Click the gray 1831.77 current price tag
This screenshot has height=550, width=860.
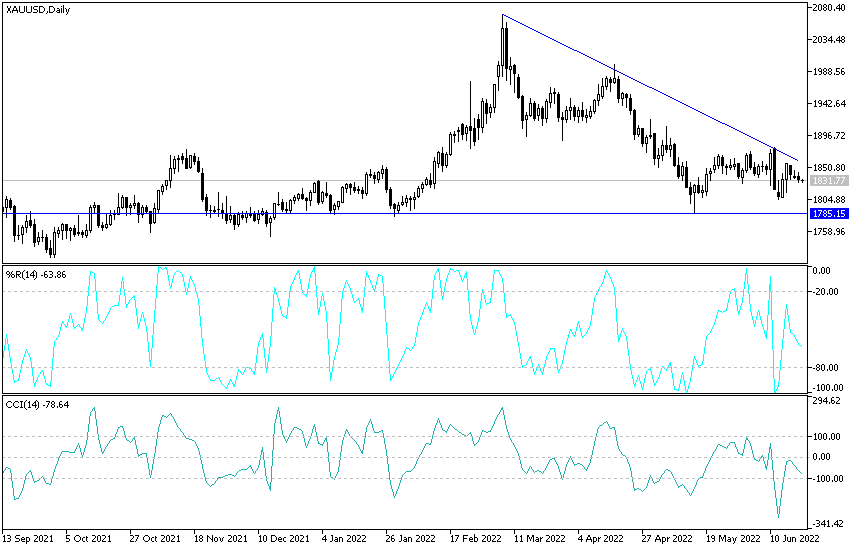[829, 180]
